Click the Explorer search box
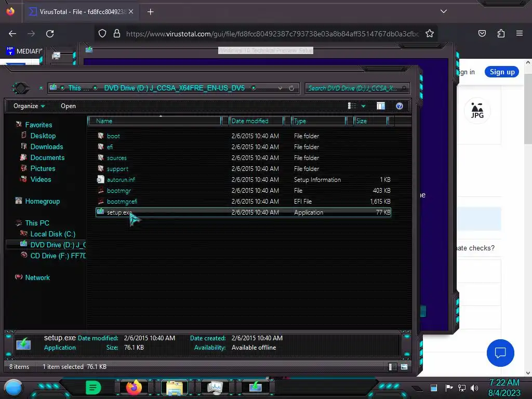532x399 pixels. [x=357, y=88]
